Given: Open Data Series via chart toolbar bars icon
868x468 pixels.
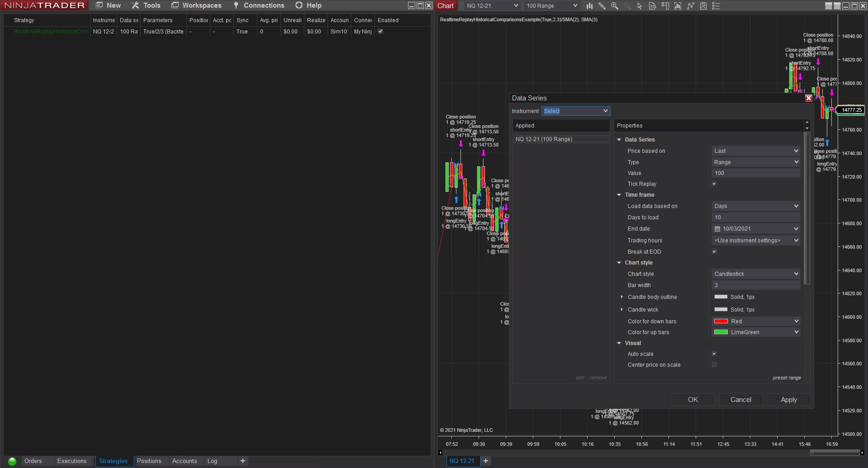Looking at the screenshot, I should tap(589, 6).
